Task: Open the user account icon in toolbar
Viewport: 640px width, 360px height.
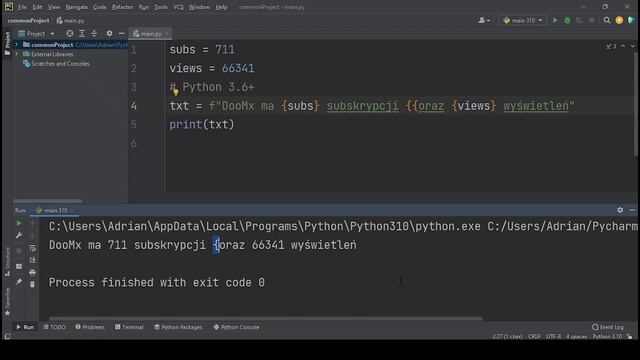Action: point(484,20)
